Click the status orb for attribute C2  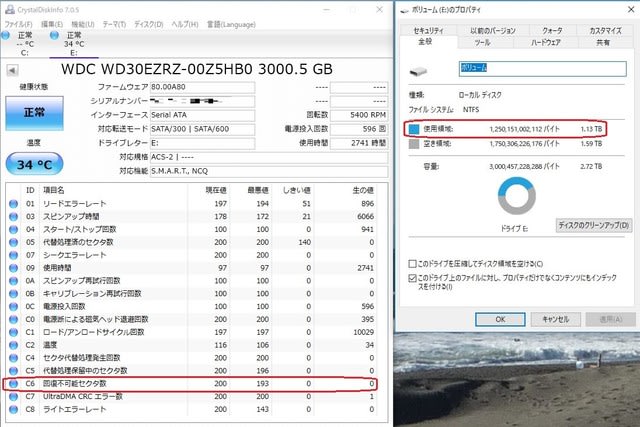[13, 345]
